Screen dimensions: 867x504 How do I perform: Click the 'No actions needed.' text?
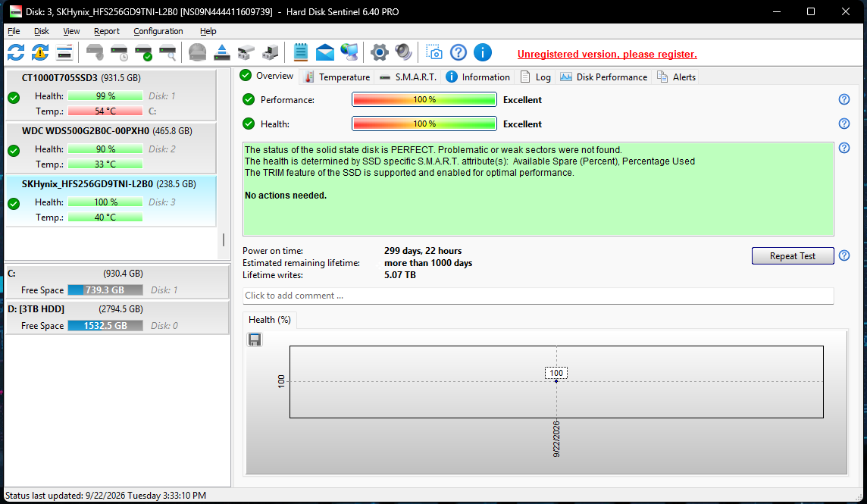(x=285, y=196)
